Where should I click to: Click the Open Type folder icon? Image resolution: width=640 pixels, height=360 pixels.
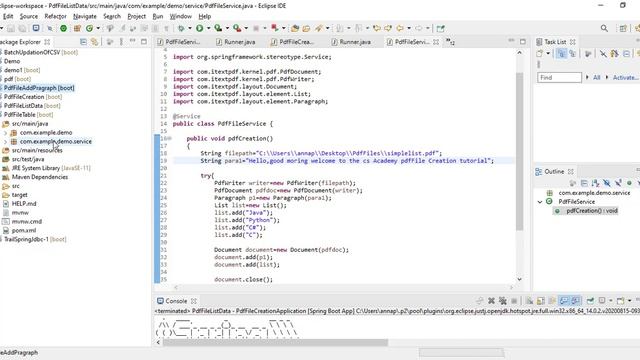(295, 28)
